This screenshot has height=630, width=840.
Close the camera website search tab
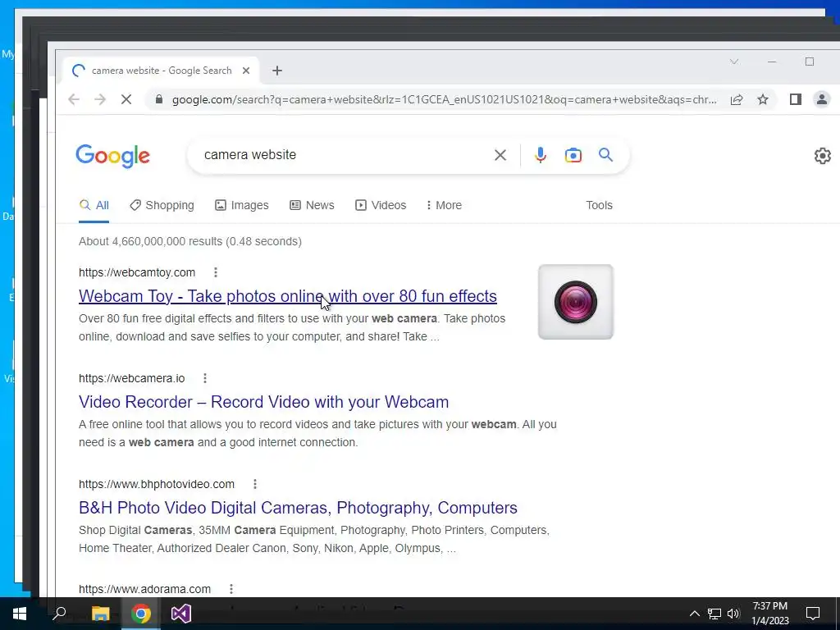(x=246, y=71)
